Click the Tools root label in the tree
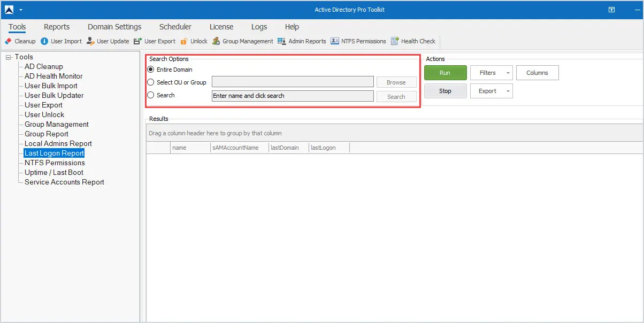The width and height of the screenshot is (644, 323). pyautogui.click(x=24, y=57)
